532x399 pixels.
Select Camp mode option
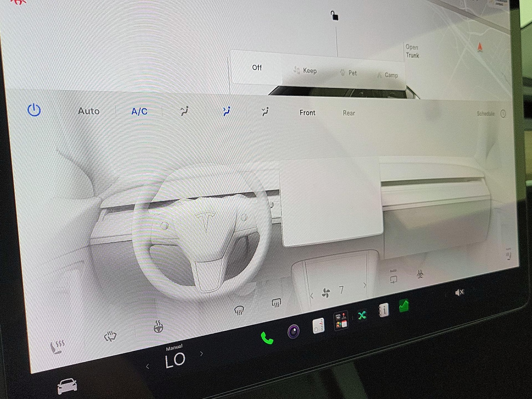(x=387, y=75)
